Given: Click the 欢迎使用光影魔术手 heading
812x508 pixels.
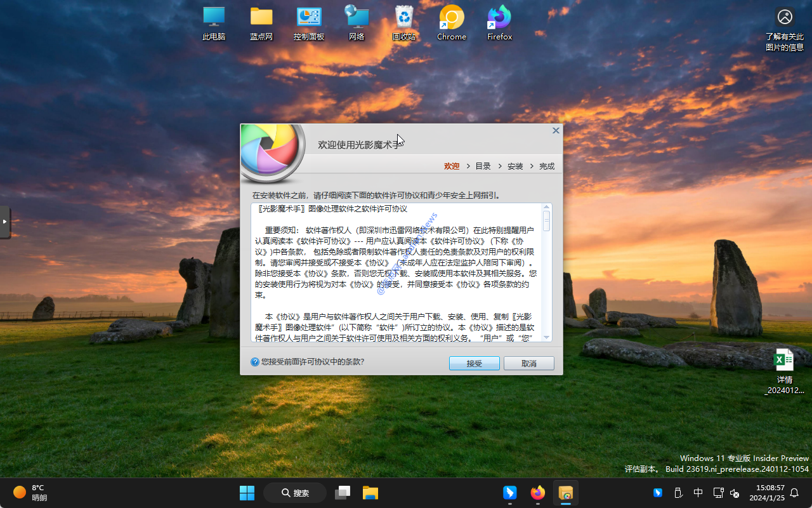Looking at the screenshot, I should point(361,145).
